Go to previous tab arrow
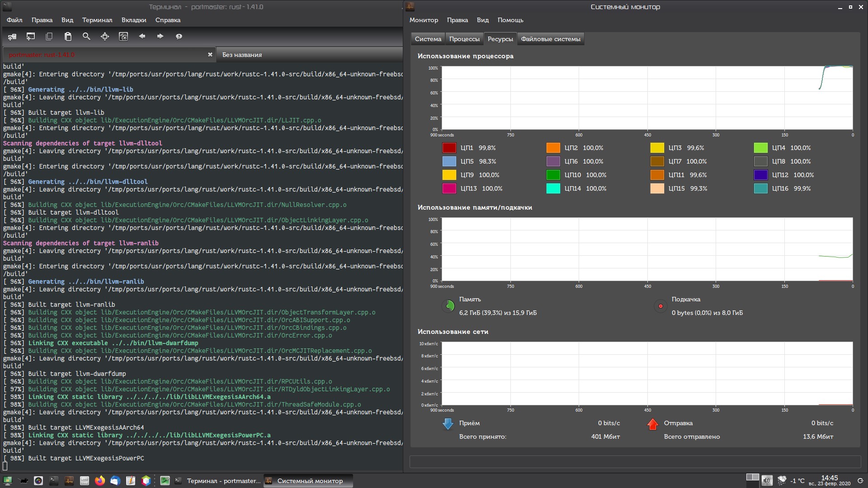Image resolution: width=868 pixels, height=488 pixels. point(142,36)
